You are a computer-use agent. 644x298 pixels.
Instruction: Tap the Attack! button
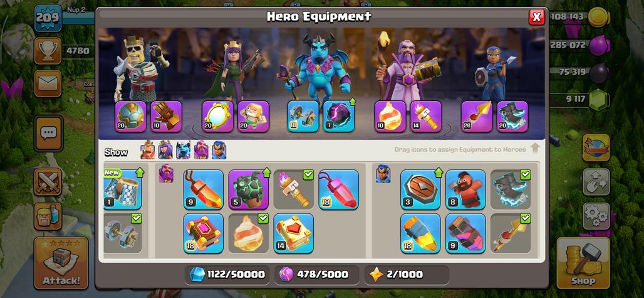(61, 263)
